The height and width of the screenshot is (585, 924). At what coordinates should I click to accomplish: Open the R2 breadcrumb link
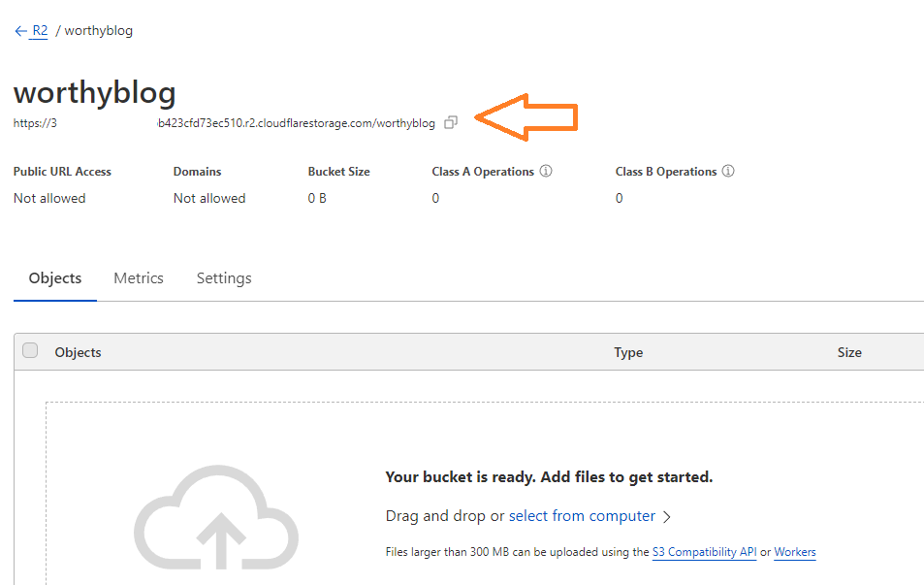(40, 31)
